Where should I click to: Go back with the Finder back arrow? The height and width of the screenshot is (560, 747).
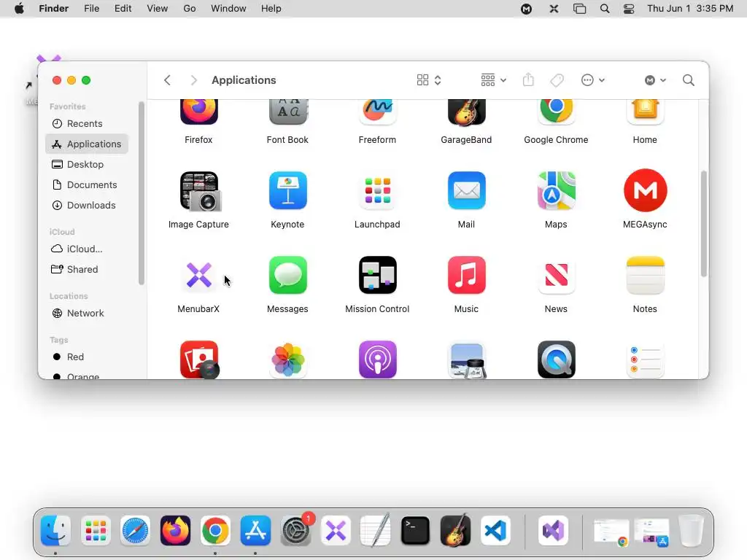[167, 80]
